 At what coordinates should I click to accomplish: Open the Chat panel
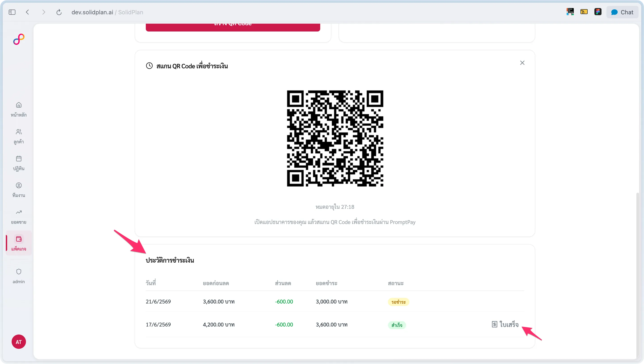point(622,12)
